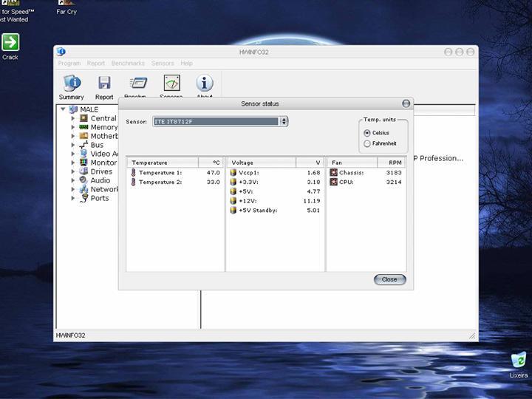The image size is (532, 399).
Task: Click the Central Processor chip icon
Action: tap(83, 118)
